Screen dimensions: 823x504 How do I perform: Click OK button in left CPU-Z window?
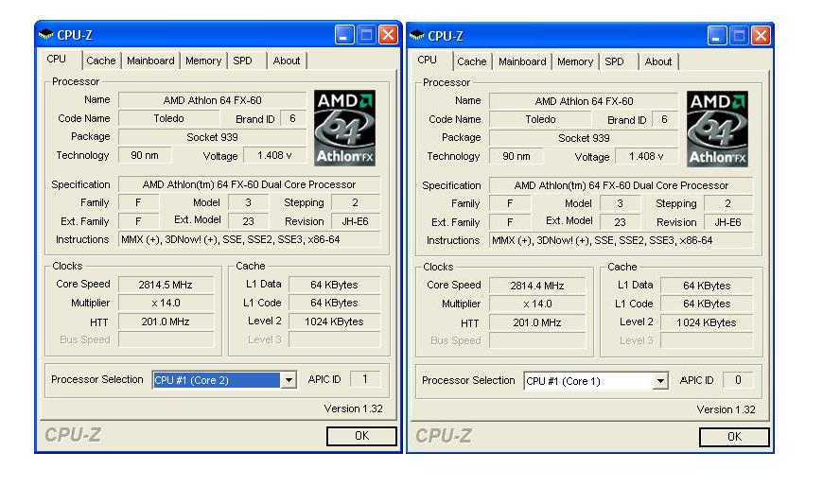361,436
